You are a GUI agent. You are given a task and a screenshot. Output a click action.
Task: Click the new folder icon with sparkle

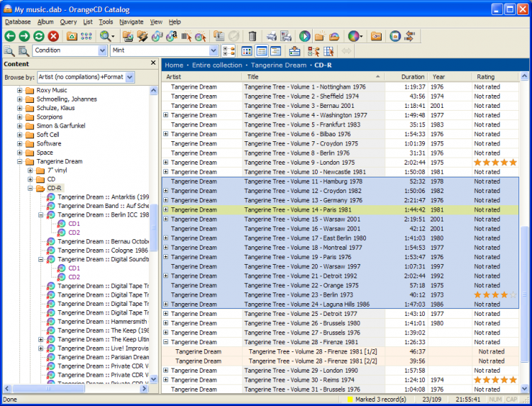pyautogui.click(x=320, y=36)
